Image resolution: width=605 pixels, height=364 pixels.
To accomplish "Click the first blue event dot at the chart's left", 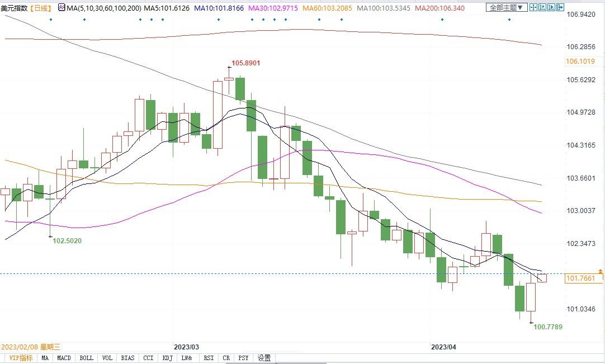I will coord(50,20).
